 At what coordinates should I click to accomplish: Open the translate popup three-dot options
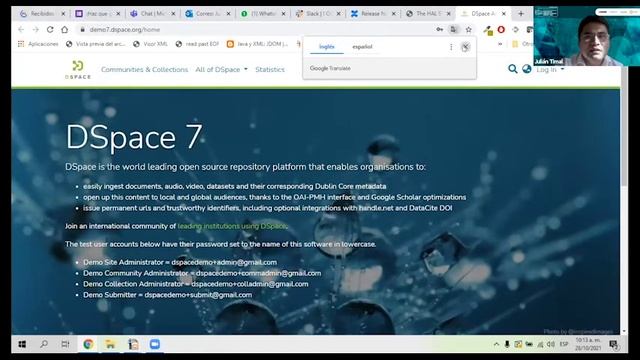pos(451,47)
